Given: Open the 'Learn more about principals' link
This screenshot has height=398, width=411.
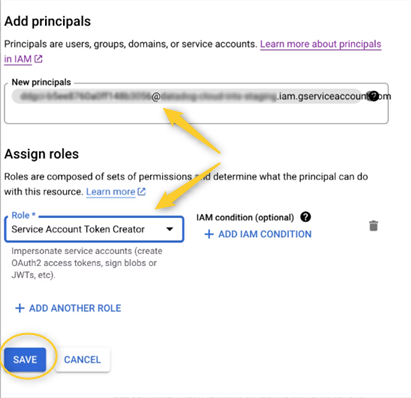Looking at the screenshot, I should (320, 44).
